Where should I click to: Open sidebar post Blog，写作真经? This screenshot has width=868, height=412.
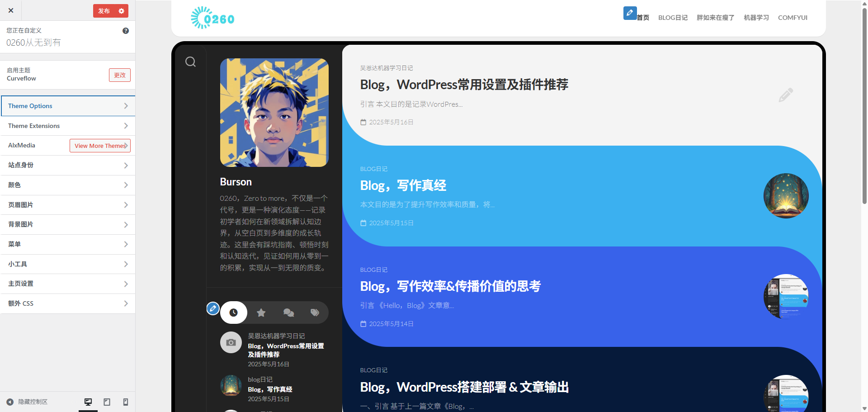point(270,389)
